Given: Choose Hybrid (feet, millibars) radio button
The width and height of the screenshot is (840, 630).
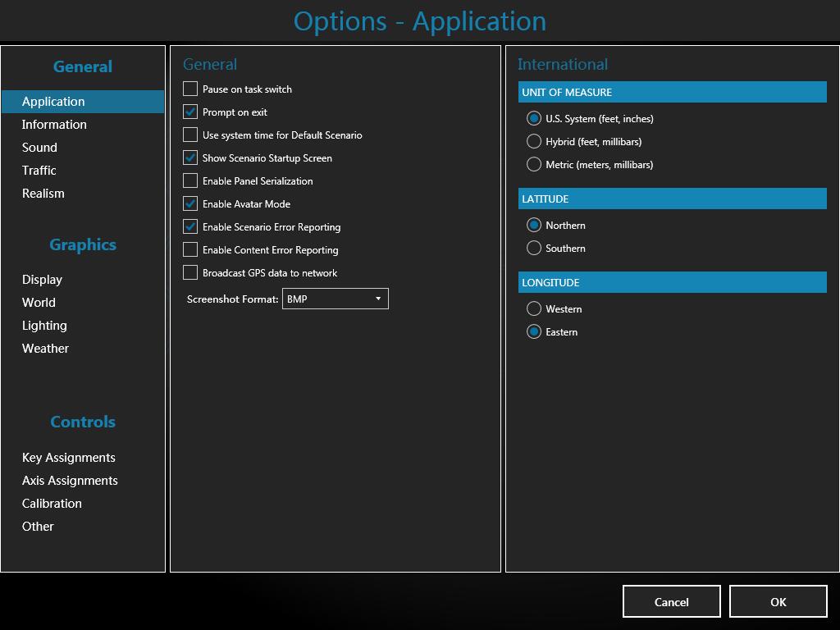Looking at the screenshot, I should (534, 141).
